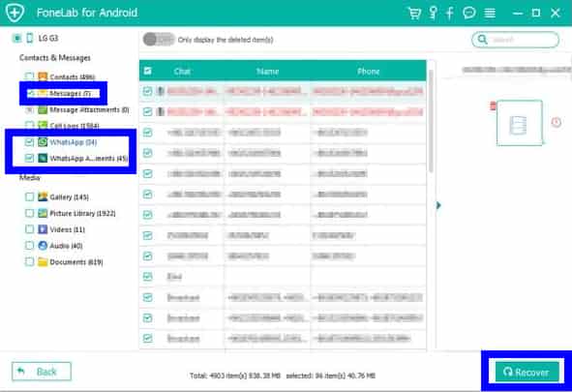Screen dimensions: 572x392
Task: Click the Back button
Action: [42, 372]
